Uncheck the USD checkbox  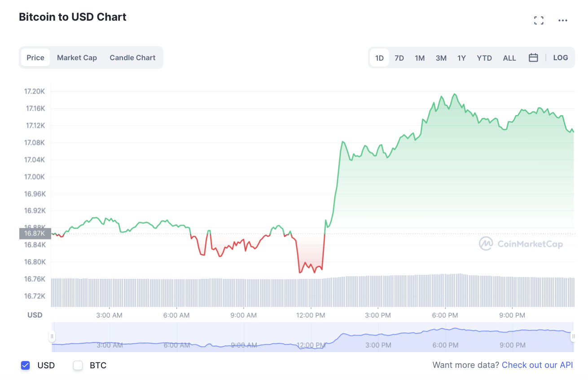coord(26,365)
